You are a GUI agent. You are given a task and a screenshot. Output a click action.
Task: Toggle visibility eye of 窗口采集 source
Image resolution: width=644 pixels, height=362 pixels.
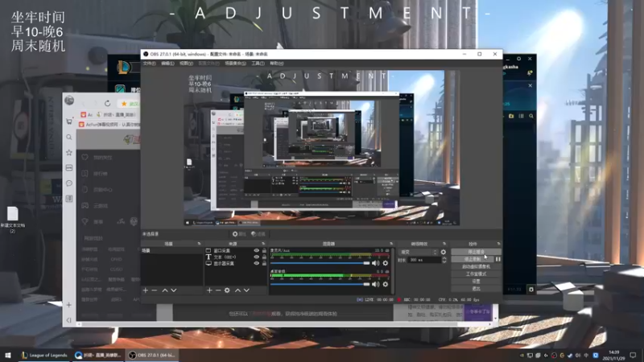click(x=256, y=250)
